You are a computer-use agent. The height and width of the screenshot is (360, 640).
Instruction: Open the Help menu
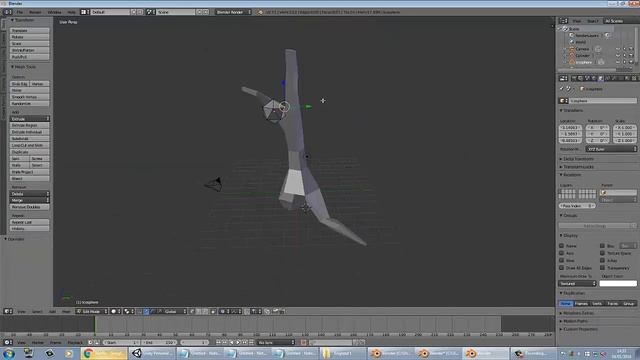pyautogui.click(x=71, y=12)
